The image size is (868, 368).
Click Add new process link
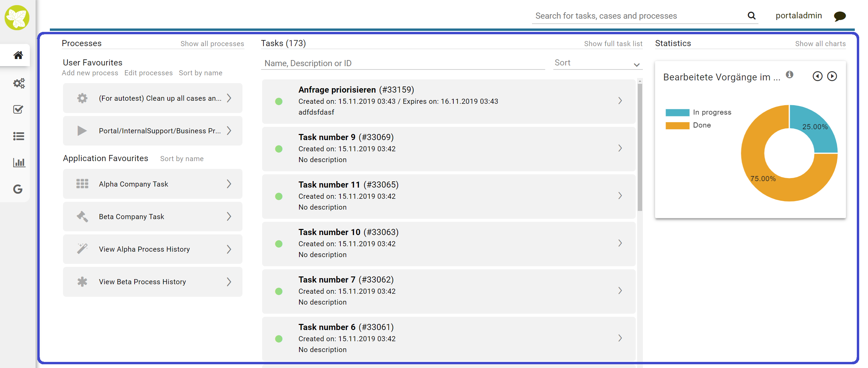90,73
